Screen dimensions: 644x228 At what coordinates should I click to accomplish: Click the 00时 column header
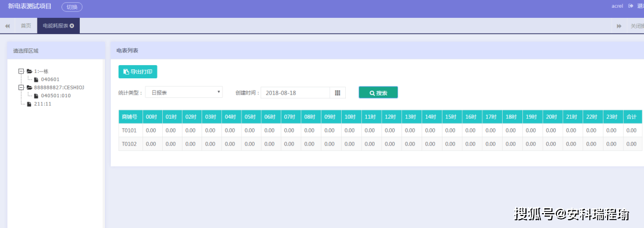click(x=153, y=116)
